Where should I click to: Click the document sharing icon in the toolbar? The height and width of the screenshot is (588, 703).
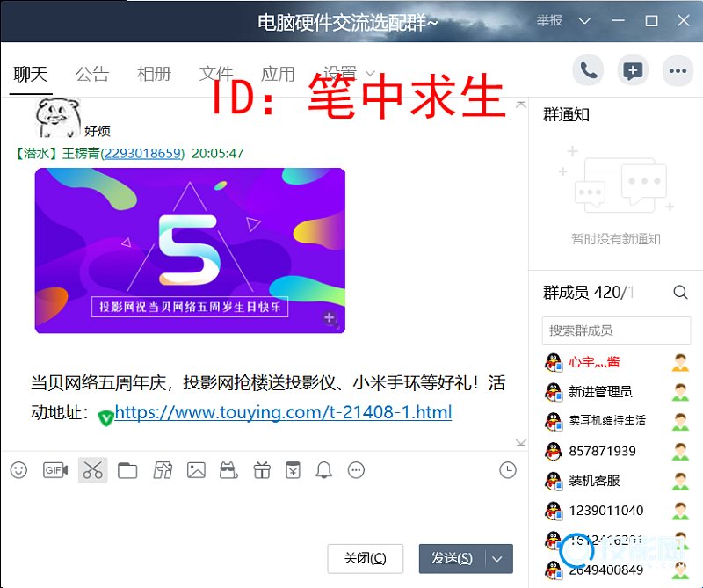(x=163, y=470)
